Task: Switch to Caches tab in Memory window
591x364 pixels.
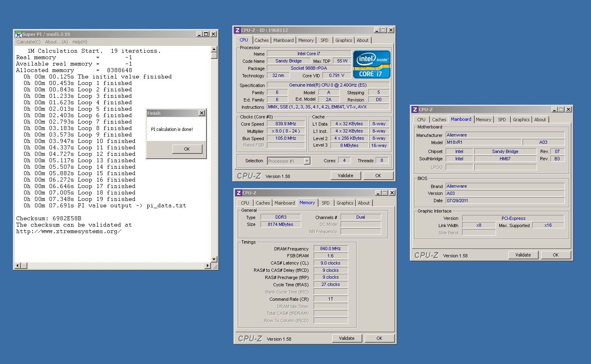Action: [263, 203]
